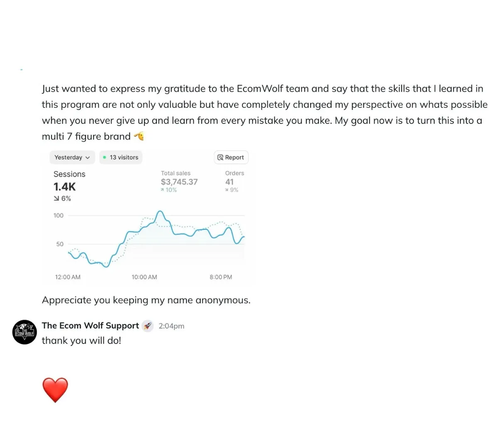Click the 2:04pm message timestamp
This screenshot has height=448, width=498.
(x=171, y=326)
